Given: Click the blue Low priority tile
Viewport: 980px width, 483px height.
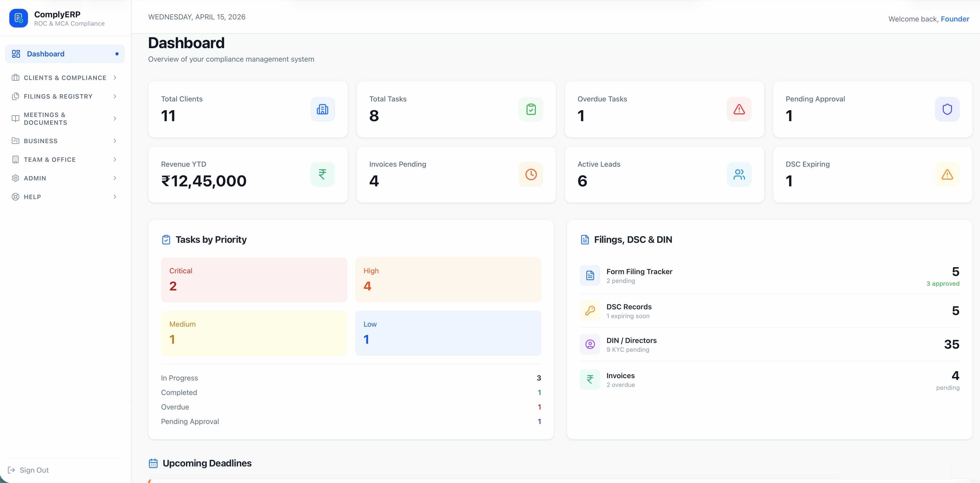Looking at the screenshot, I should point(448,333).
